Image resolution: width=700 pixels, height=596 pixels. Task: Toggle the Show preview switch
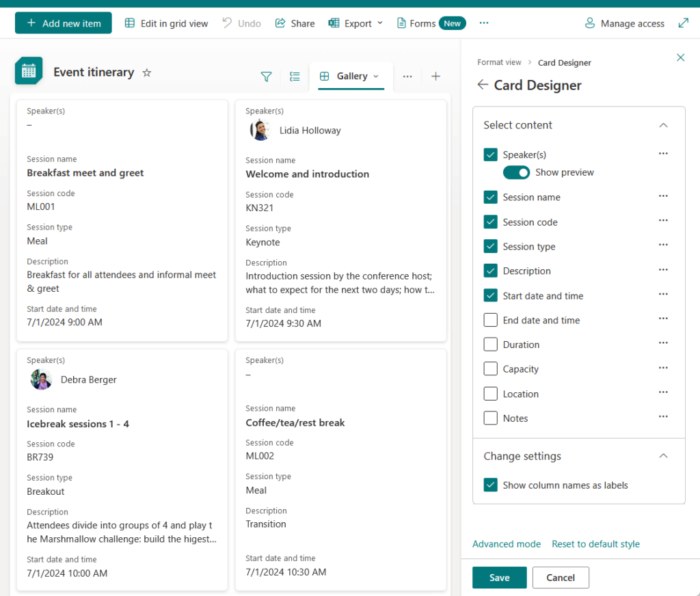click(x=517, y=172)
